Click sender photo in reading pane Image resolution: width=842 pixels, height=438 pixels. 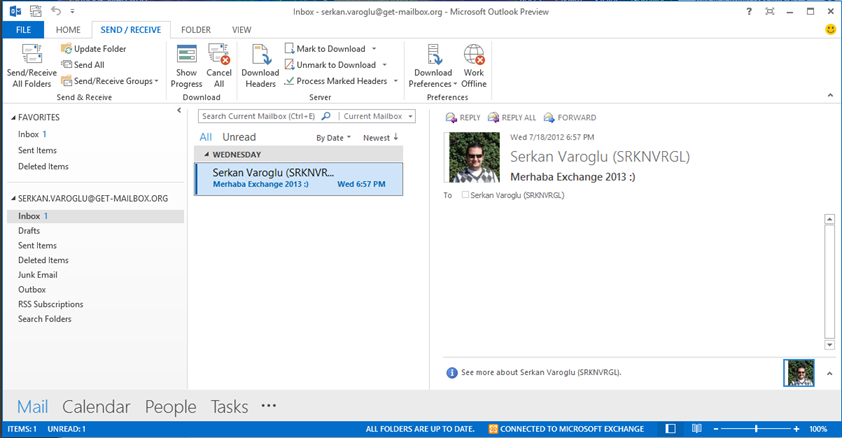pyautogui.click(x=474, y=157)
